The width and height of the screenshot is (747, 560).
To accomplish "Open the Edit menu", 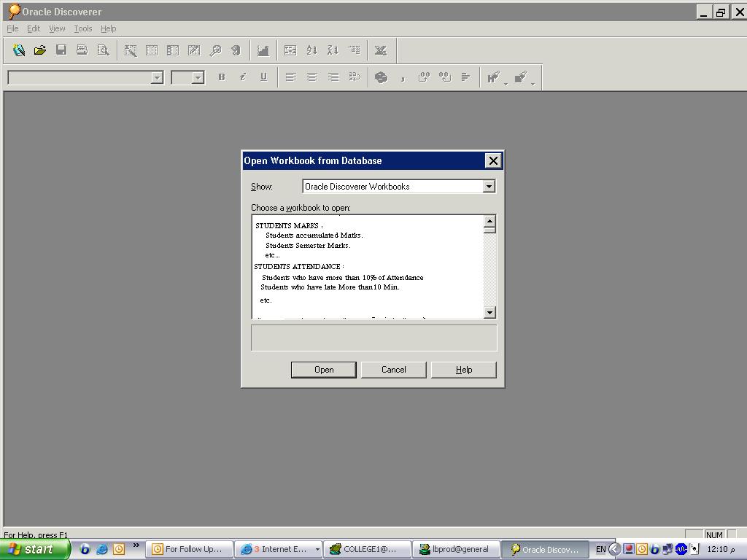I will (34, 28).
